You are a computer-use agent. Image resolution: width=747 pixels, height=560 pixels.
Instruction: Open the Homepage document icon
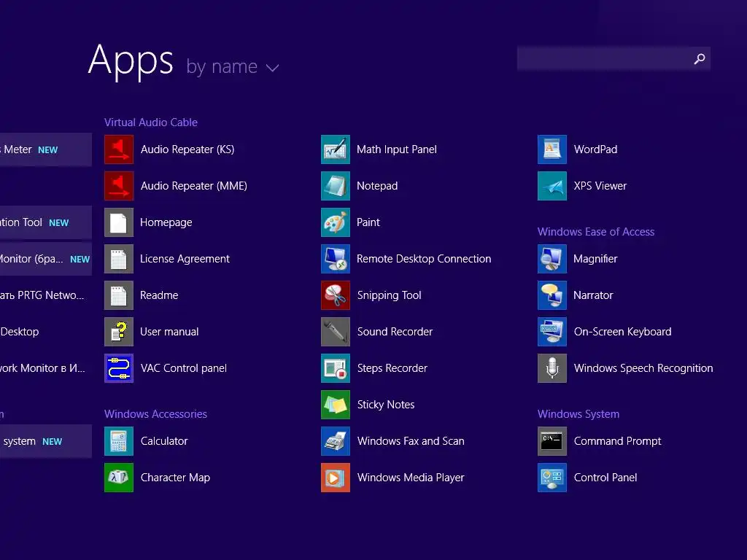point(119,222)
